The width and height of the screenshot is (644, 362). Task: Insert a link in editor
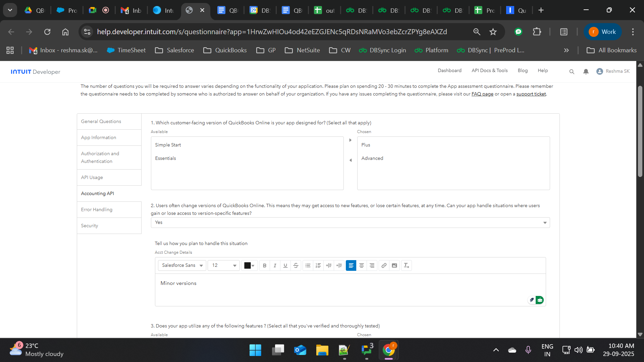click(x=384, y=265)
